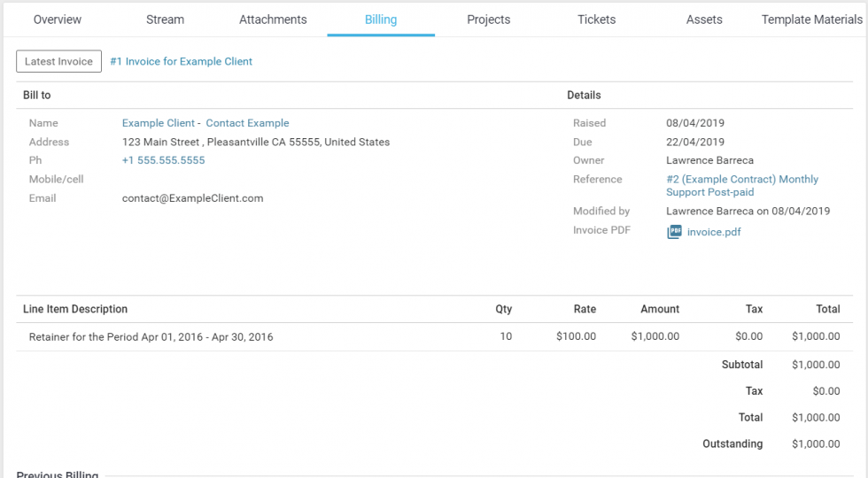The height and width of the screenshot is (478, 868).
Task: Open the Example Client name link
Action: (x=159, y=123)
